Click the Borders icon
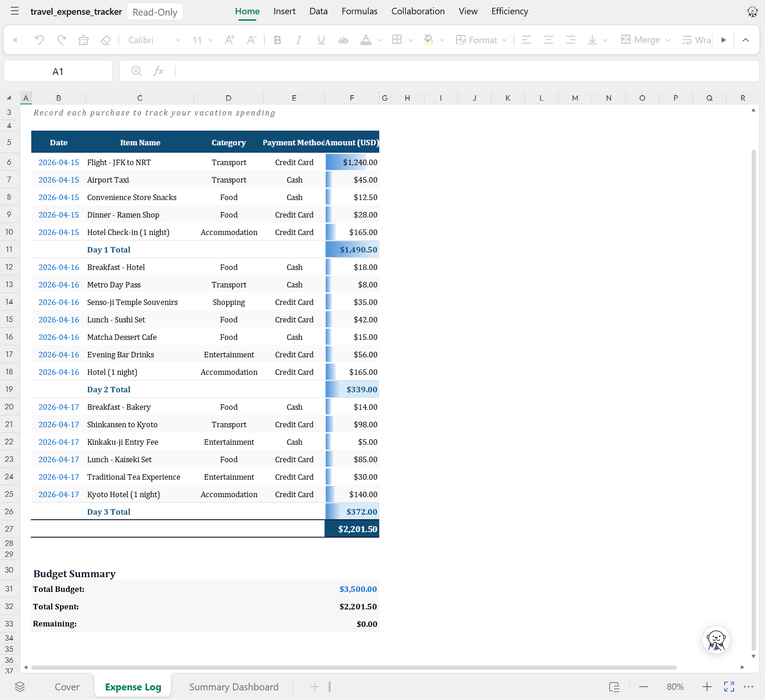 (x=397, y=40)
